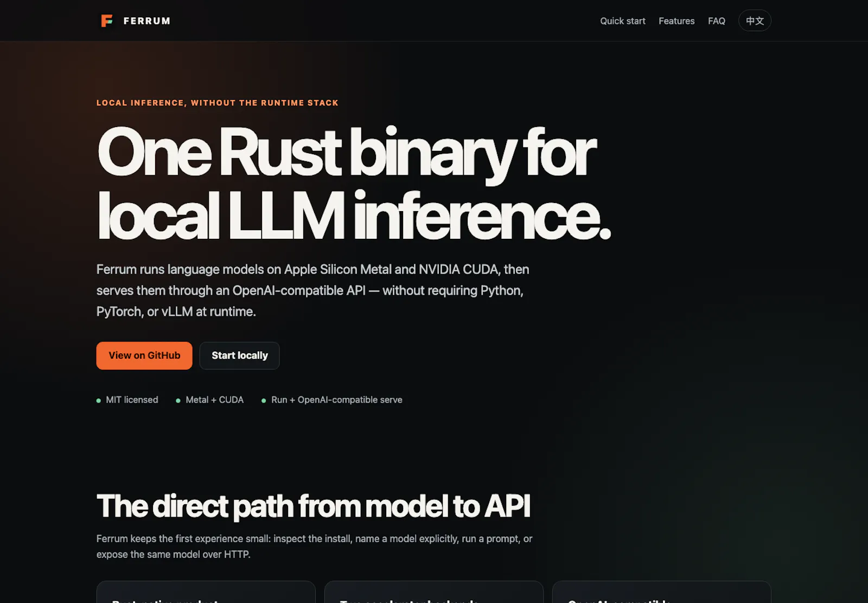Go to the Features section link
This screenshot has width=868, height=603.
(676, 21)
